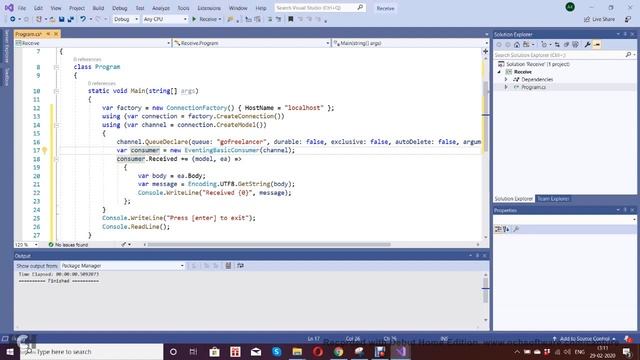This screenshot has height=360, width=640.
Task: Expand the Program.cs node
Action: click(x=506, y=87)
